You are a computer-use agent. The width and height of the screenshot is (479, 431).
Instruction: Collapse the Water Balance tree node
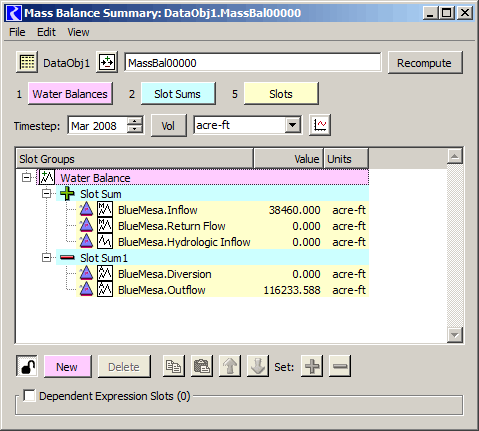(x=27, y=177)
